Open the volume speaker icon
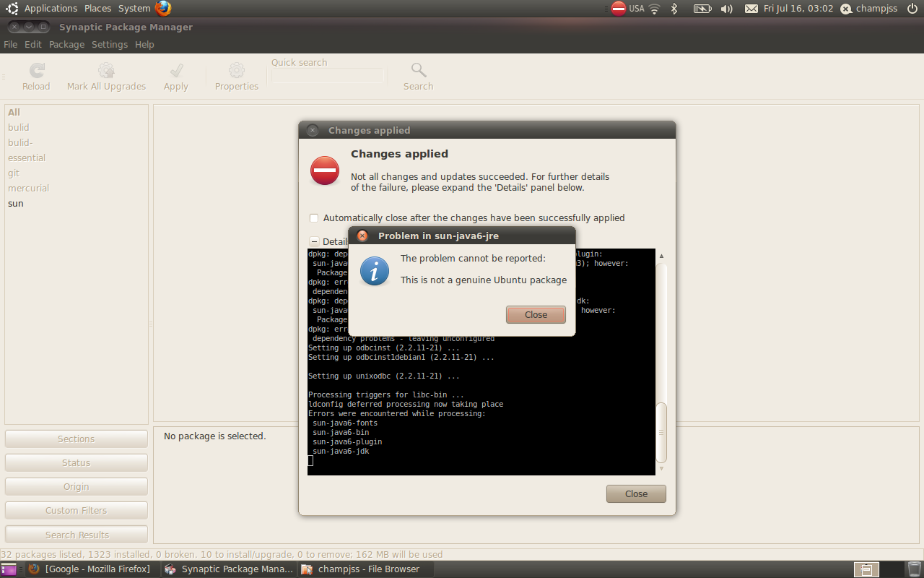 pyautogui.click(x=727, y=9)
